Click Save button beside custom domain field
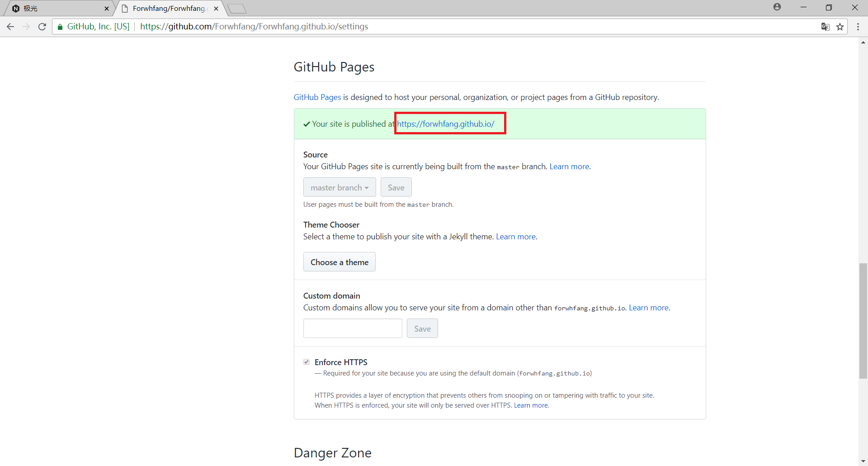Viewport: 868px width, 466px height. tap(422, 328)
